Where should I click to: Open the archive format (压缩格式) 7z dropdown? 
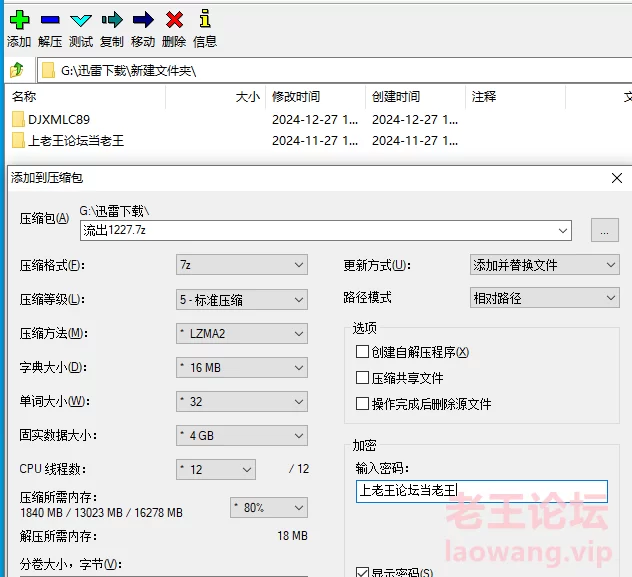point(241,265)
